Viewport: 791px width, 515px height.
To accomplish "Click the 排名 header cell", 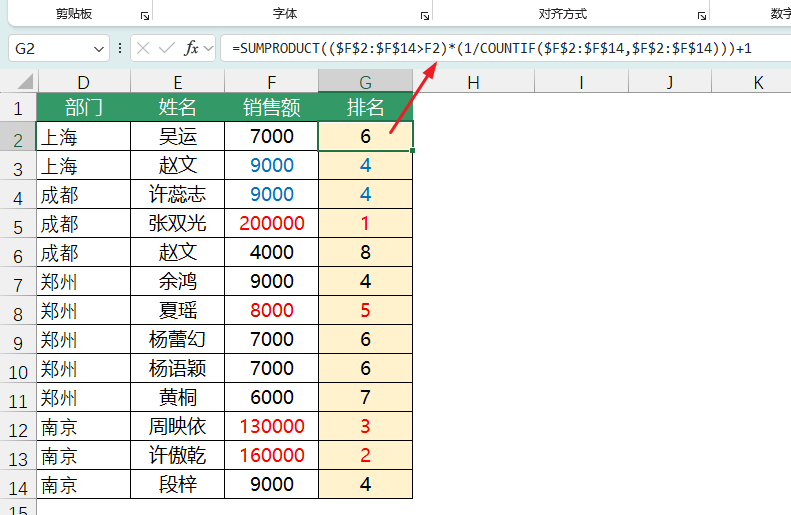I will coord(366,107).
